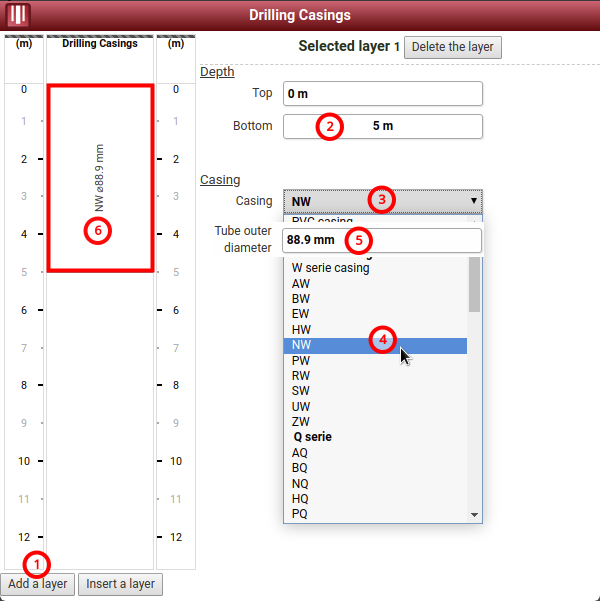Click the casing list scrollbar thumb

[x=475, y=285]
